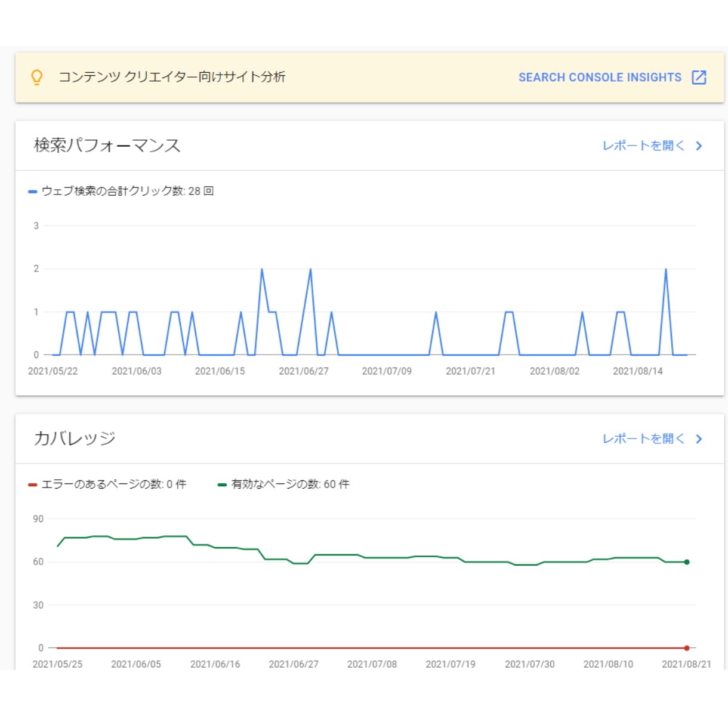The width and height of the screenshot is (728, 716).
Task: Click the 有効なページの数: 60 件 legend text
Action: click(x=291, y=484)
